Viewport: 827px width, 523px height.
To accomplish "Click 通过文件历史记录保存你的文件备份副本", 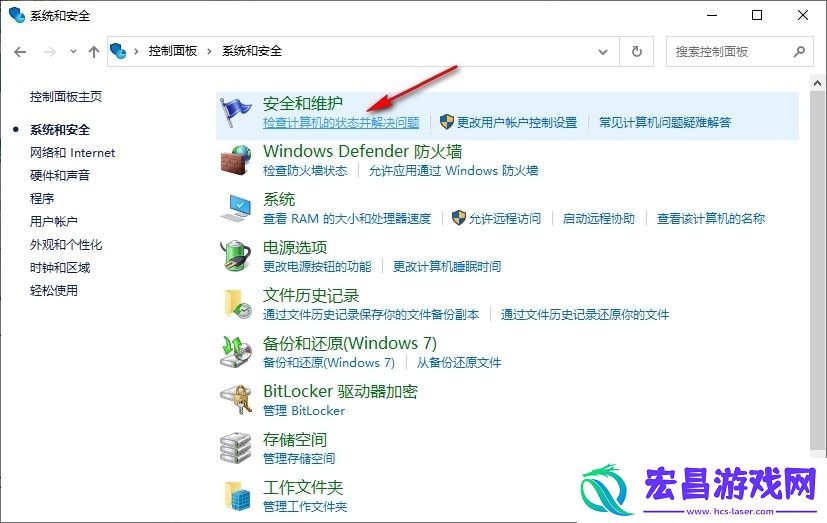I will click(x=371, y=315).
